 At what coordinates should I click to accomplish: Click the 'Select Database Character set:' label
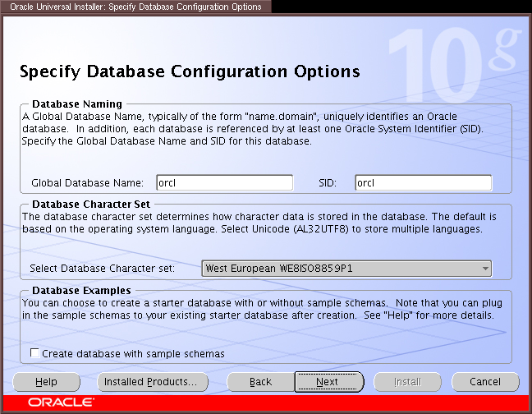tap(103, 269)
